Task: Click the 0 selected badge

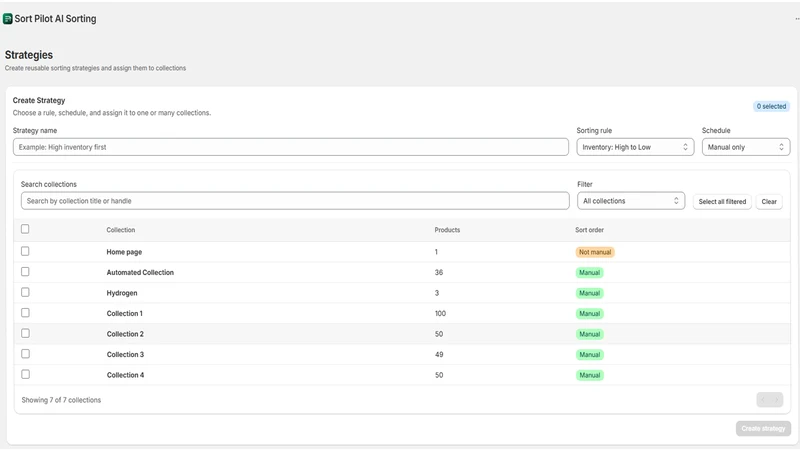Action: pyautogui.click(x=771, y=106)
